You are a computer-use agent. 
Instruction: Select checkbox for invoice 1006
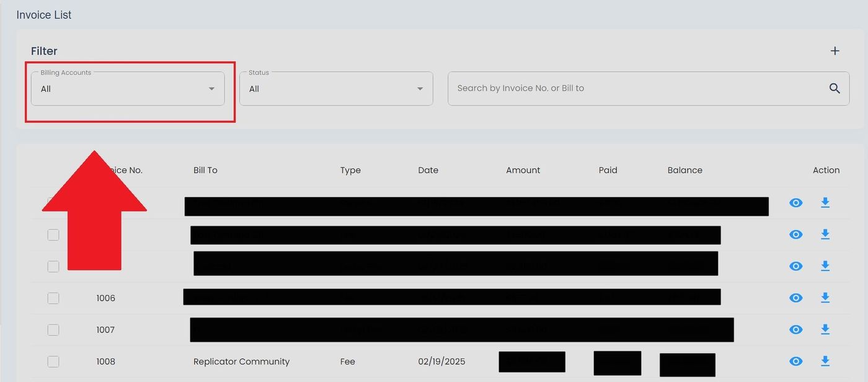click(x=53, y=298)
